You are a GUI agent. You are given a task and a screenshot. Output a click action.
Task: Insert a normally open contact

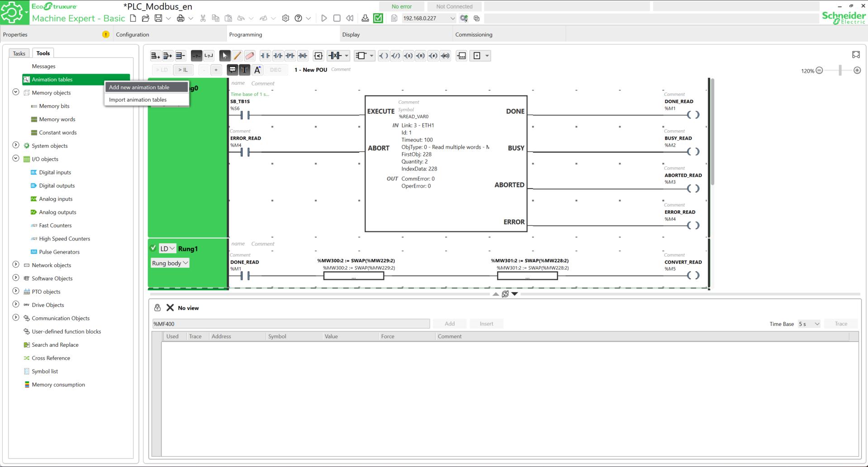click(265, 56)
